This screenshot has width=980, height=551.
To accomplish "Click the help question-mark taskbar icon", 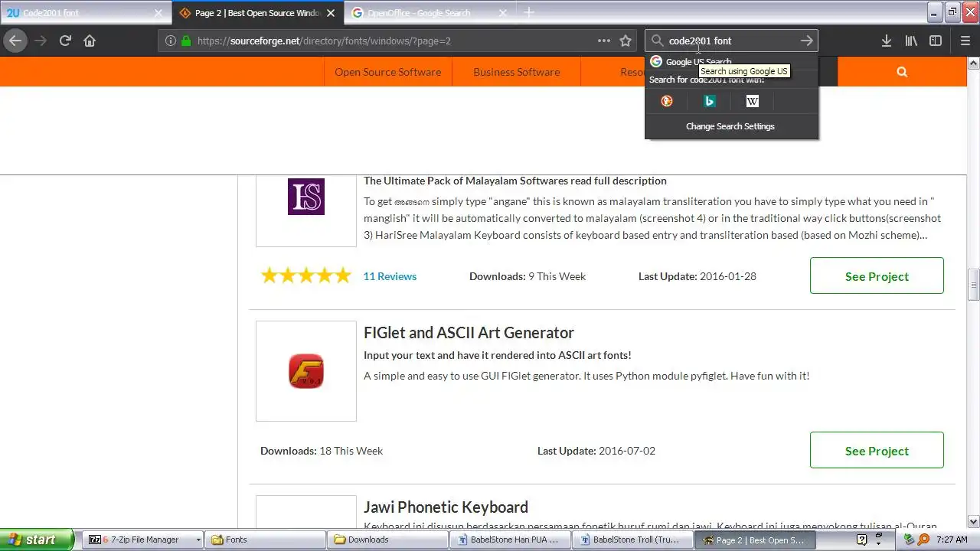I will tap(861, 540).
